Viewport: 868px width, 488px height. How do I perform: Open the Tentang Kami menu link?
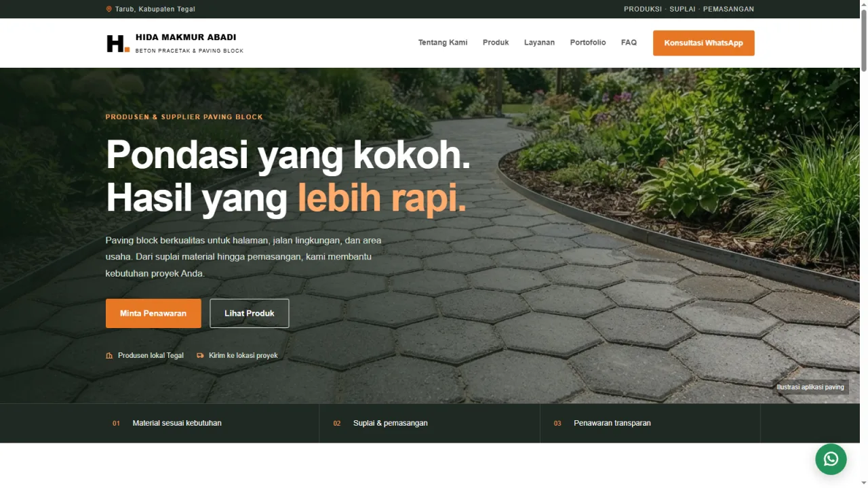point(443,42)
